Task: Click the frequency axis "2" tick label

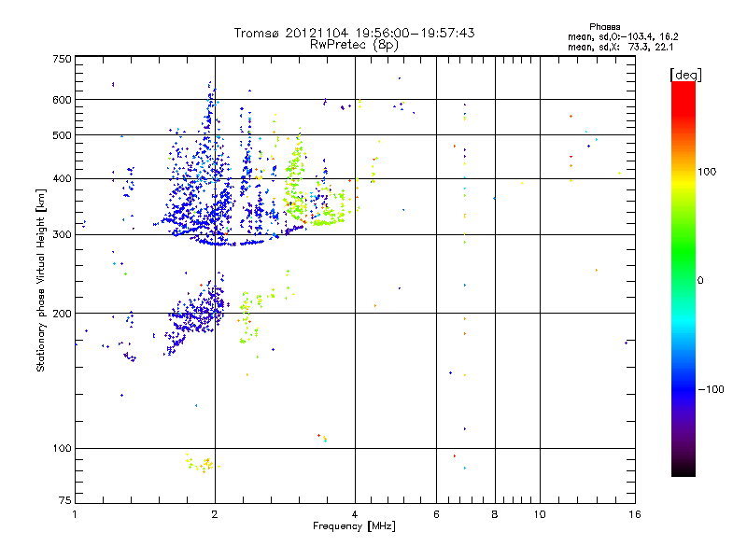Action: 215,514
